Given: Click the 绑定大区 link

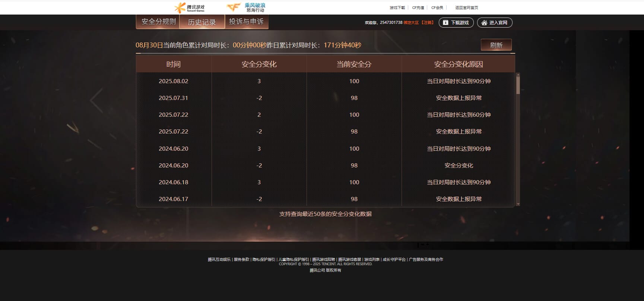Looking at the screenshot, I should point(411,23).
